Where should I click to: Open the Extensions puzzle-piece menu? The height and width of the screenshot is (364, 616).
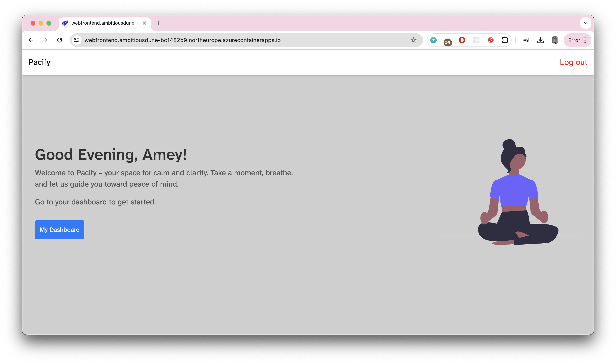(x=505, y=40)
